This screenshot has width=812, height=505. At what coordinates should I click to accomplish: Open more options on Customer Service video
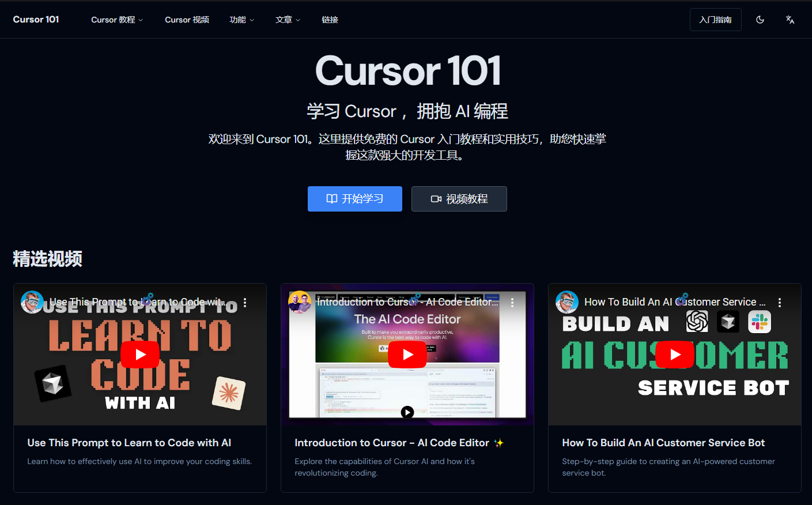(x=780, y=302)
